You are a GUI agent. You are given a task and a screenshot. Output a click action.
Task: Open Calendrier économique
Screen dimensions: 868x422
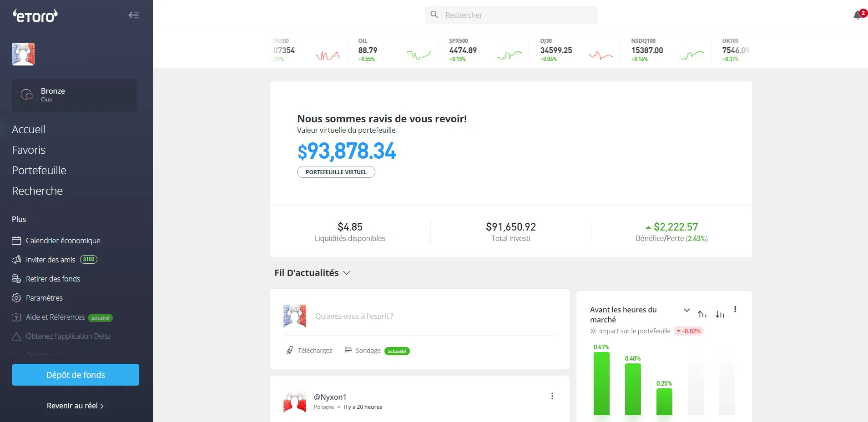[63, 241]
